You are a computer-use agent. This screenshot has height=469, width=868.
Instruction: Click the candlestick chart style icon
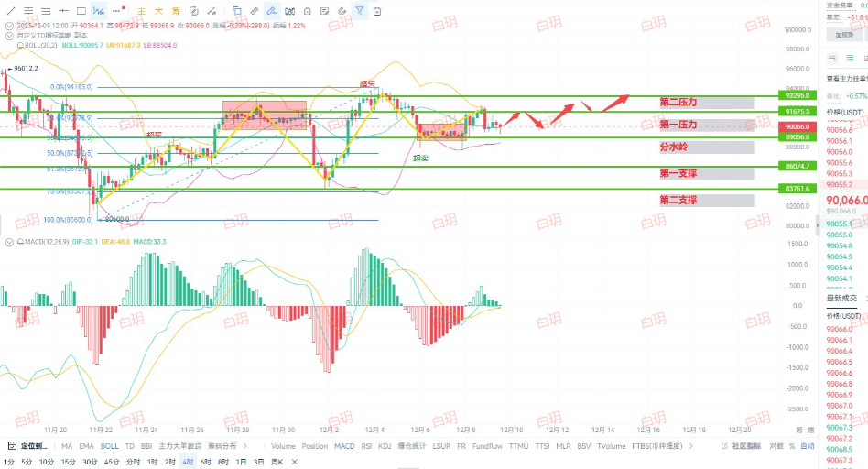pyautogui.click(x=289, y=11)
